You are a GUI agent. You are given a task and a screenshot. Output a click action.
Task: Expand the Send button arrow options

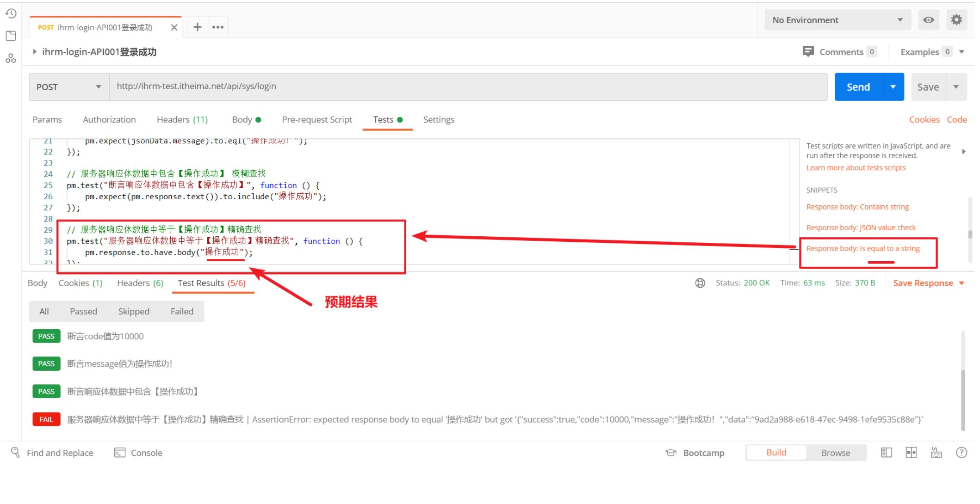(x=893, y=87)
